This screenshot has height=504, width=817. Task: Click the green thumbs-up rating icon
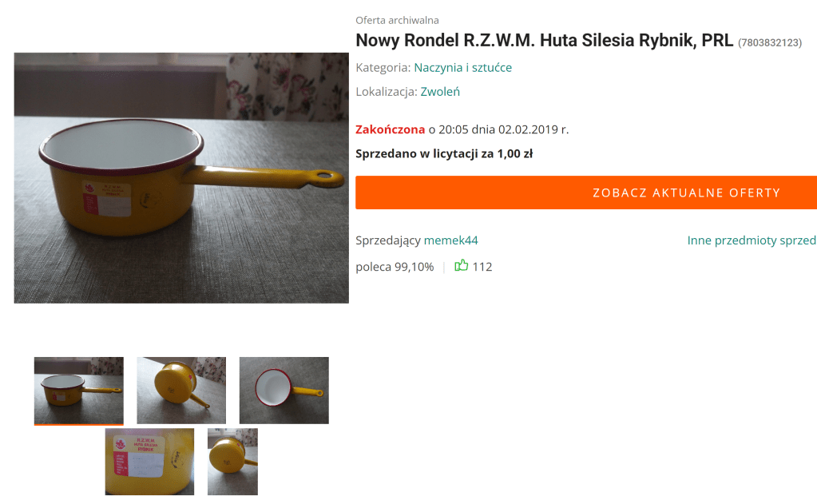point(461,266)
